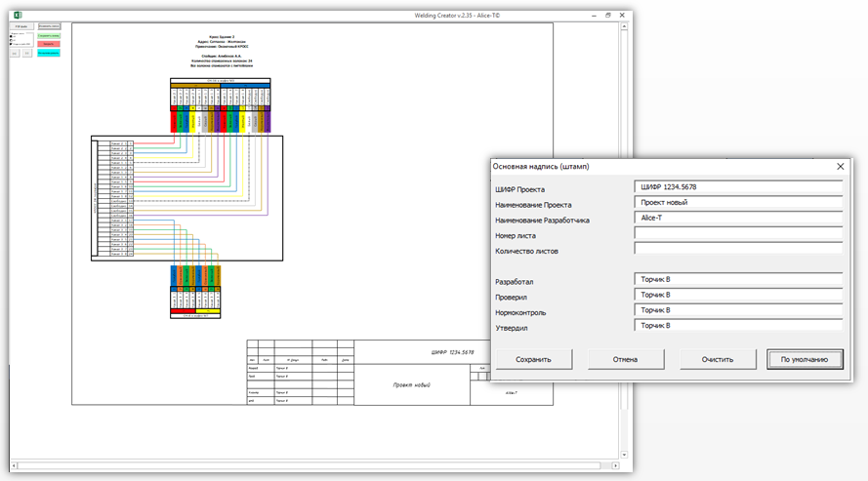Image resolution: width=868 pixels, height=481 pixels.
Task: Click the empty Количество листов field
Action: tap(738, 249)
